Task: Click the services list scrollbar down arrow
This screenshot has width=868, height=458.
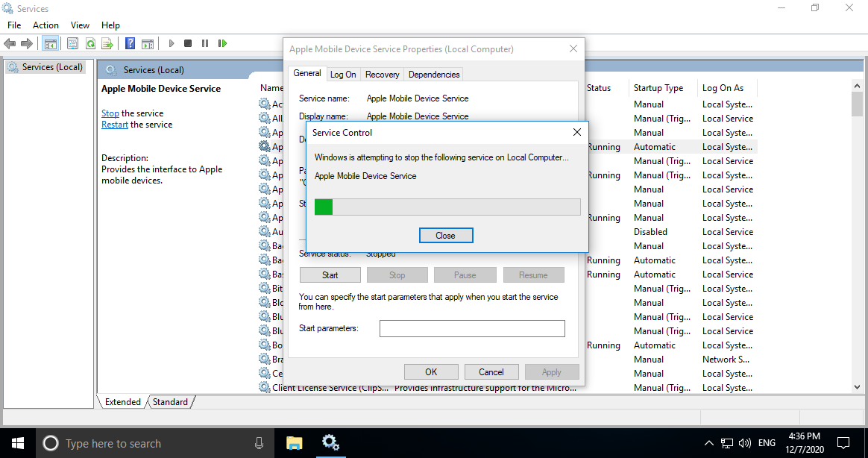Action: coord(857,387)
